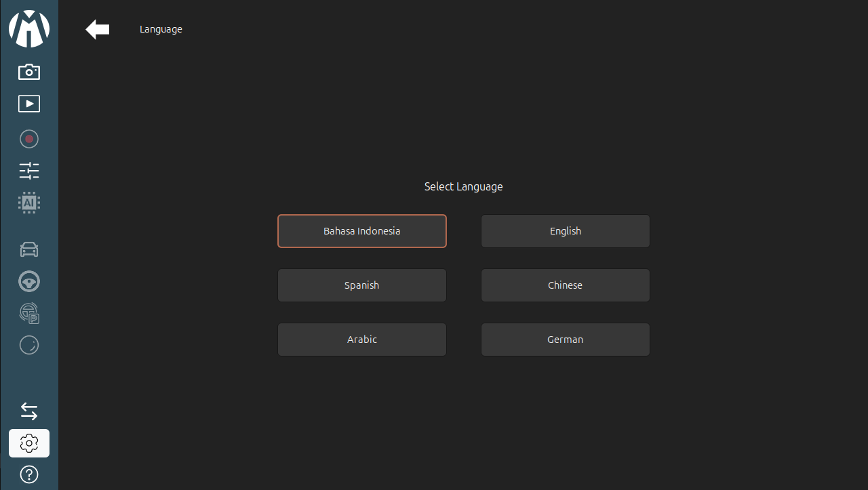Open the video playback icon

pyautogui.click(x=29, y=104)
